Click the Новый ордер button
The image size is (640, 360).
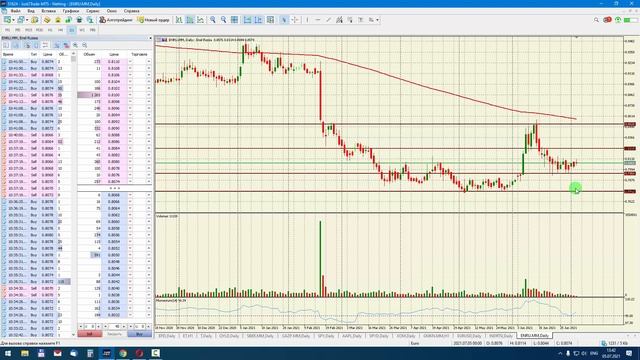[x=154, y=20]
